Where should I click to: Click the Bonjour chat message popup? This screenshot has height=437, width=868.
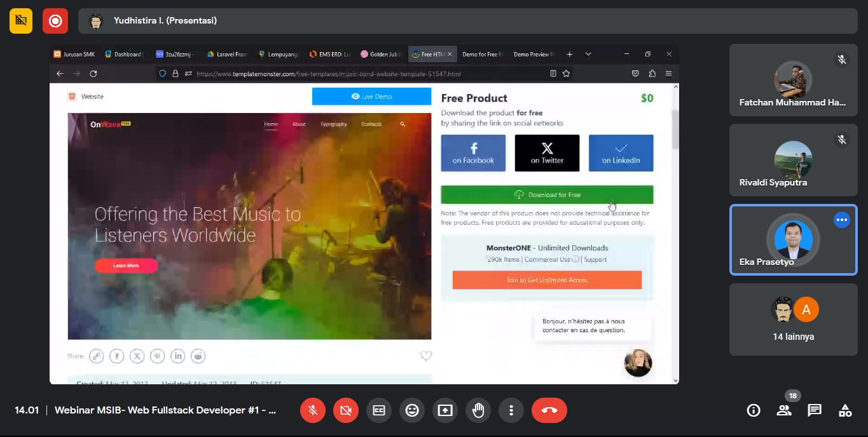coord(593,326)
